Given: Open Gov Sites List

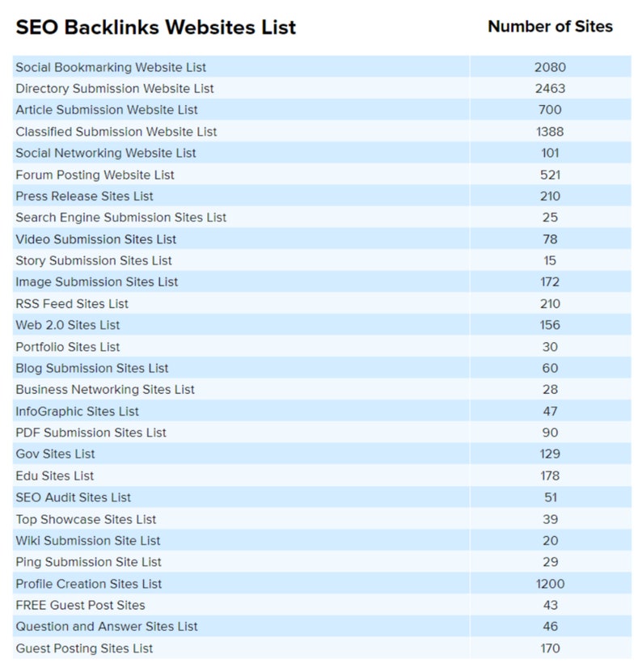Looking at the screenshot, I should (55, 454).
